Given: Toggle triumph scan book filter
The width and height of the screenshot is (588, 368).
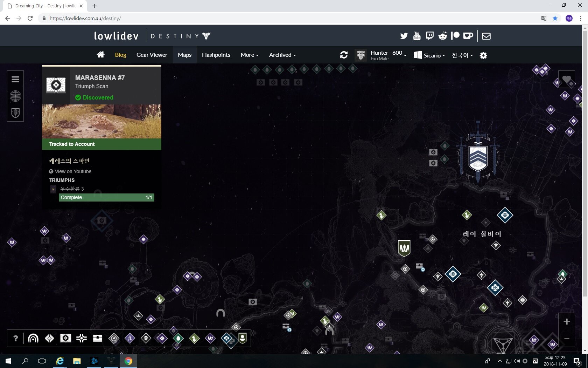Looking at the screenshot, I should click(65, 338).
